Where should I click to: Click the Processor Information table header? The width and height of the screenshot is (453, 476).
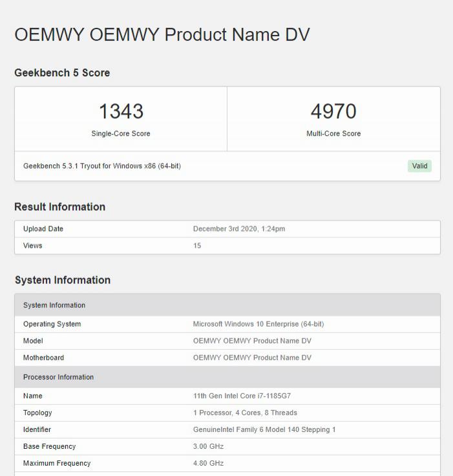59,377
